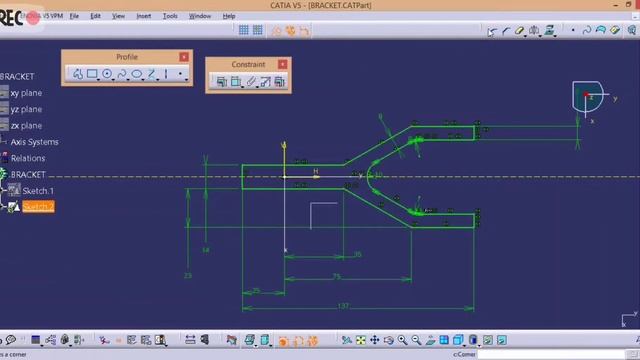Select Sketch.1 in specification tree
The height and width of the screenshot is (360, 640).
point(38,191)
